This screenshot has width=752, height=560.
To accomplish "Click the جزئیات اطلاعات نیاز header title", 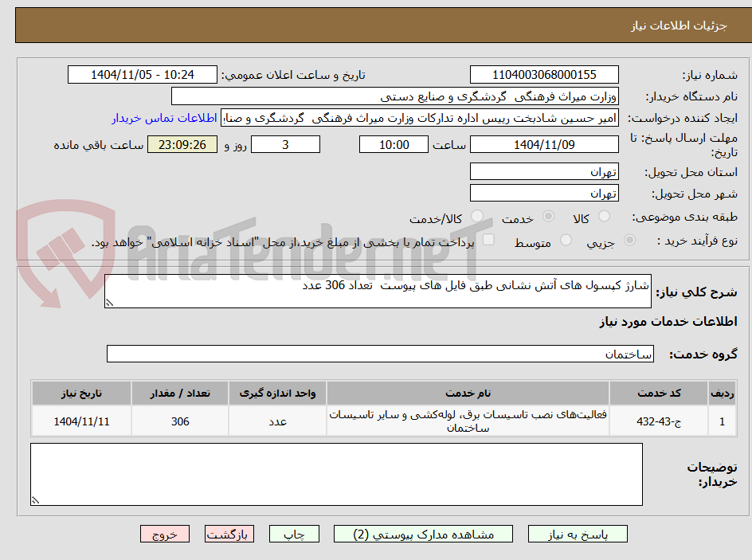I will 679,25.
